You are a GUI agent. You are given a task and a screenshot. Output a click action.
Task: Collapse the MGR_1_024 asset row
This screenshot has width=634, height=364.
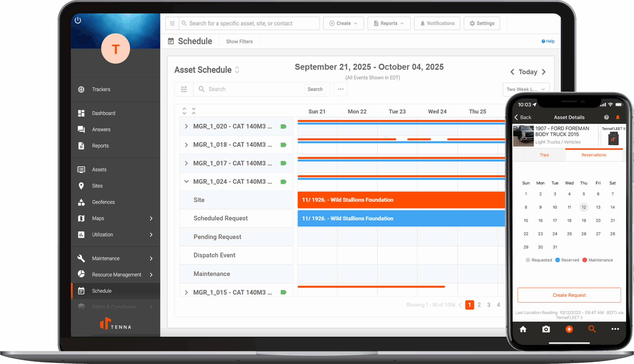[x=186, y=182]
